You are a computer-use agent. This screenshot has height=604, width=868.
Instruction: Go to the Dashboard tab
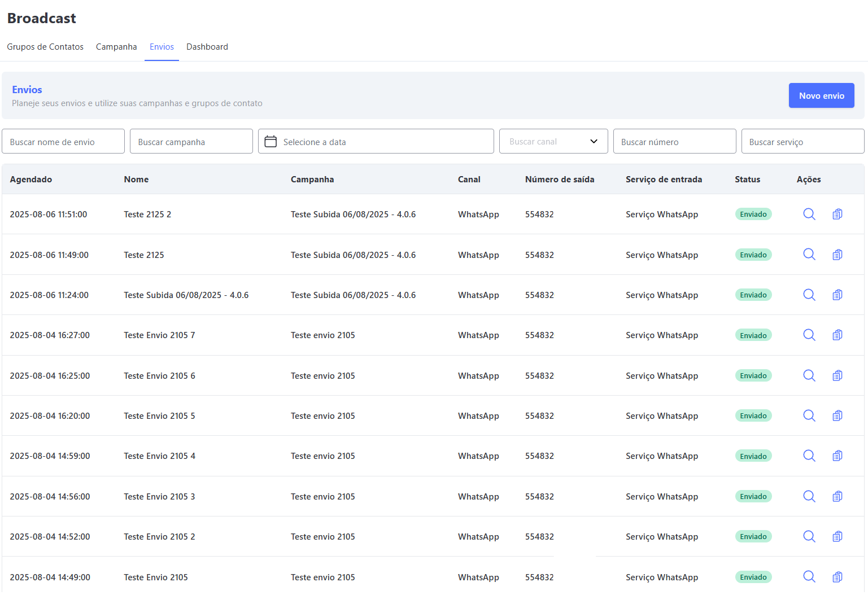click(x=207, y=47)
